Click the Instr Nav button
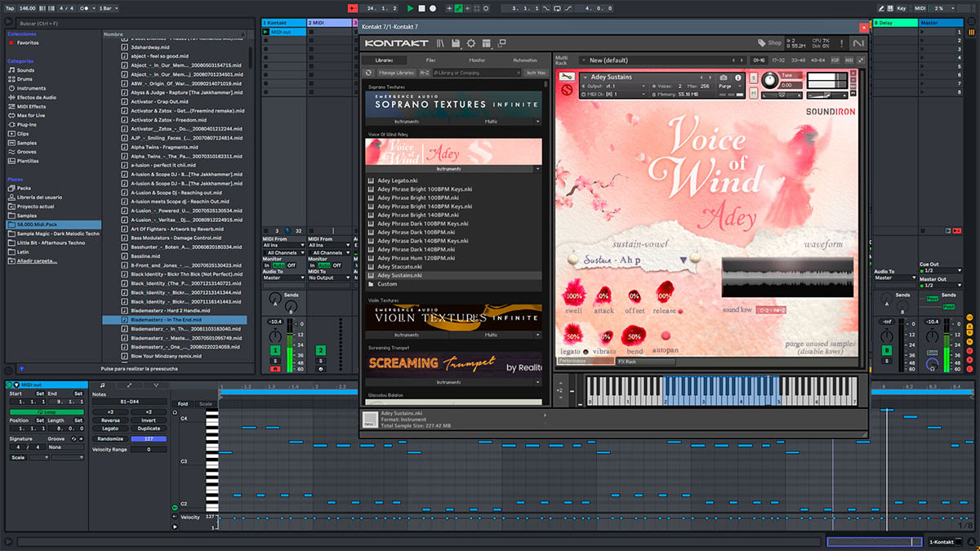Viewport: 980px width, 551px height. pos(536,73)
